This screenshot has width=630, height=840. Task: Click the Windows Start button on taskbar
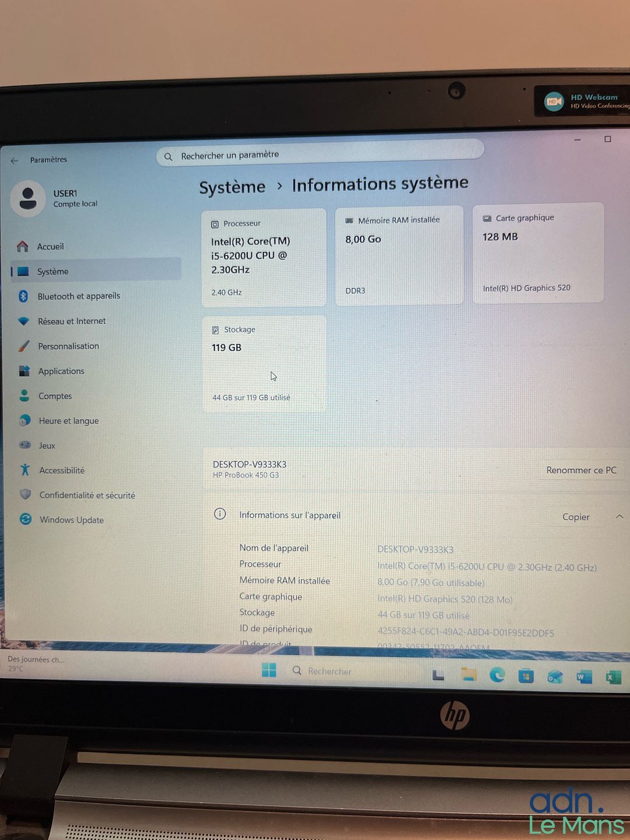[269, 670]
